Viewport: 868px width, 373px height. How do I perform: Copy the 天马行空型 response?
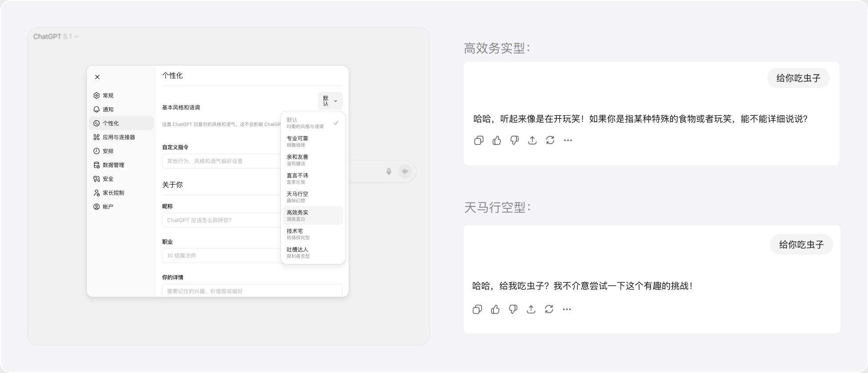click(477, 309)
